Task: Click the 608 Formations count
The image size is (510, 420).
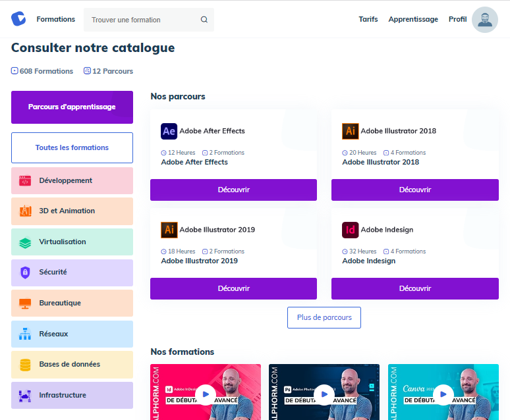Action: coord(46,71)
